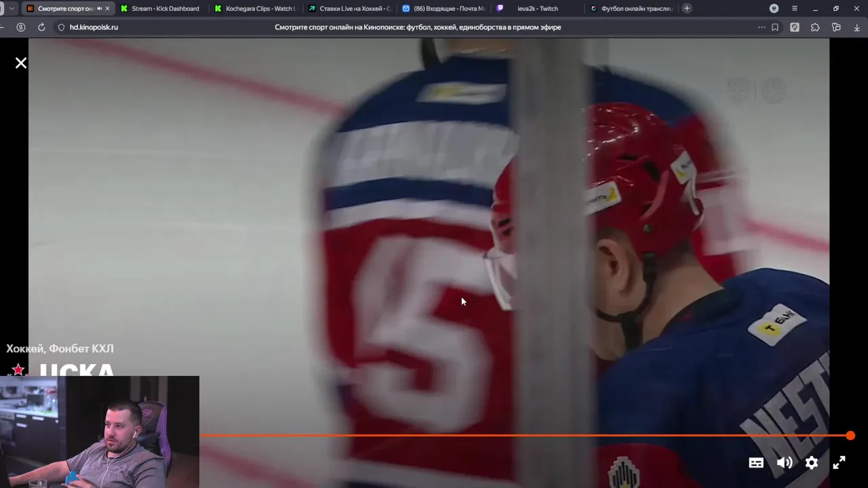Viewport: 868px width, 488px height.
Task: Click the Yandex home button in toolbar
Action: click(21, 27)
